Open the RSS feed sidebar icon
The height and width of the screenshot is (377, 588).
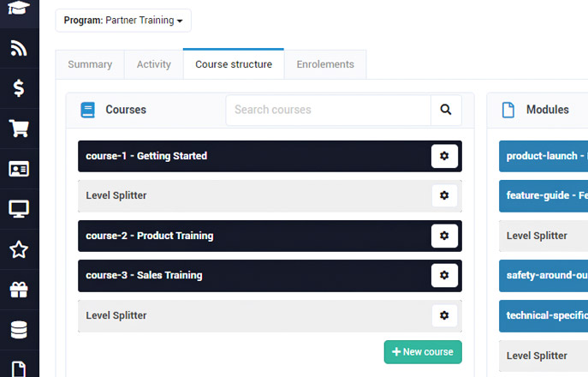click(19, 48)
